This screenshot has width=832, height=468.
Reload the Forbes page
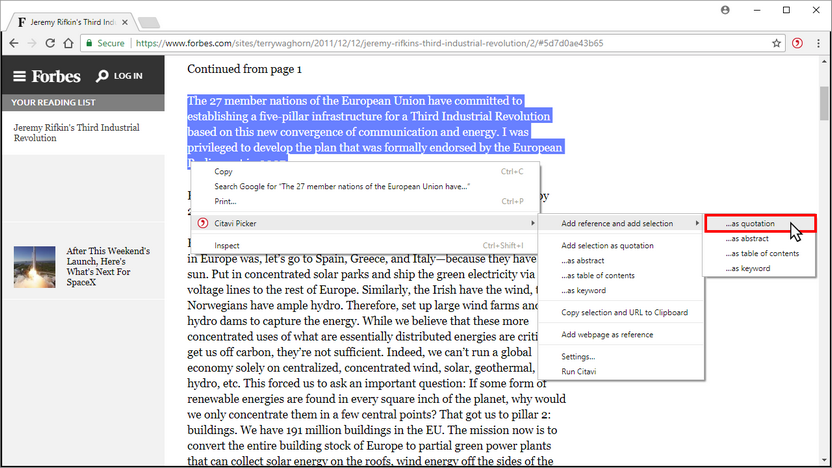pyautogui.click(x=50, y=44)
